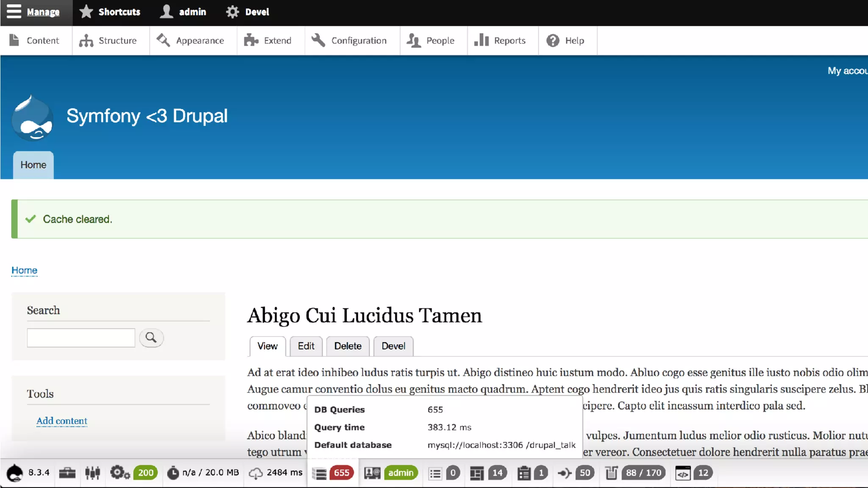Click the database queries icon showing 655

tap(320, 473)
